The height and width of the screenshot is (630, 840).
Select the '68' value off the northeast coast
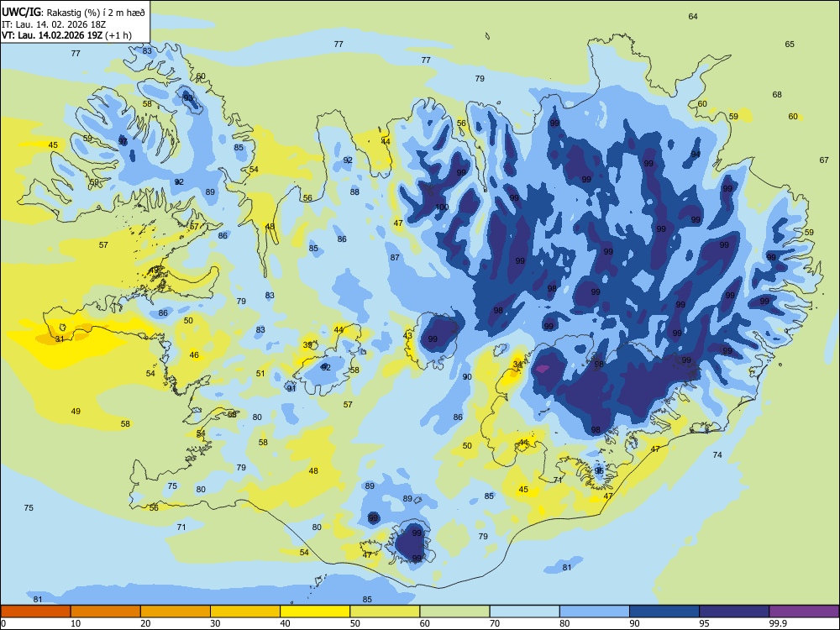click(x=777, y=95)
